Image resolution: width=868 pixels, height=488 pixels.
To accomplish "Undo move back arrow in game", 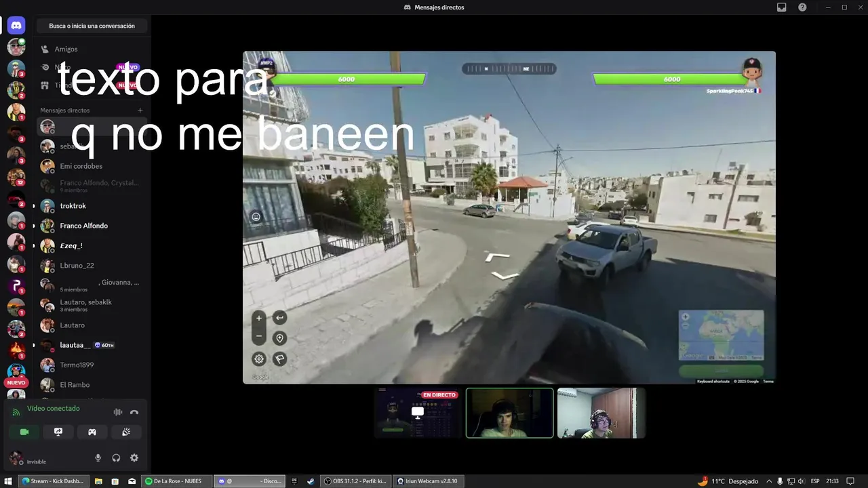I will point(279,317).
